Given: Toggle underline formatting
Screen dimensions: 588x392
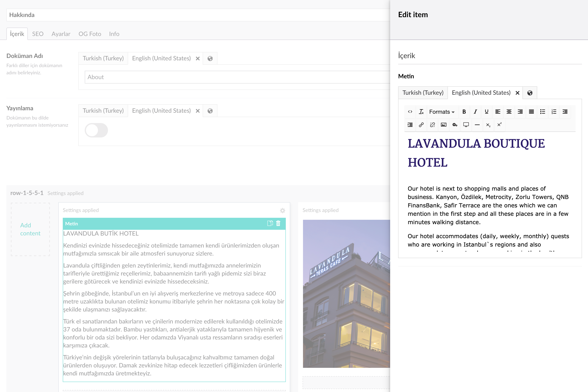Looking at the screenshot, I should click(x=486, y=112).
